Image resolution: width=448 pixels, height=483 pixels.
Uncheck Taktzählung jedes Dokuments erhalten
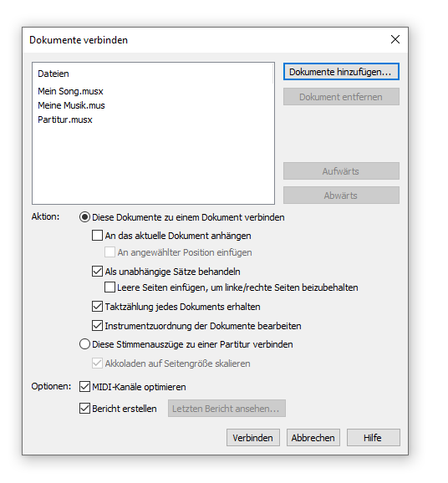pos(97,307)
